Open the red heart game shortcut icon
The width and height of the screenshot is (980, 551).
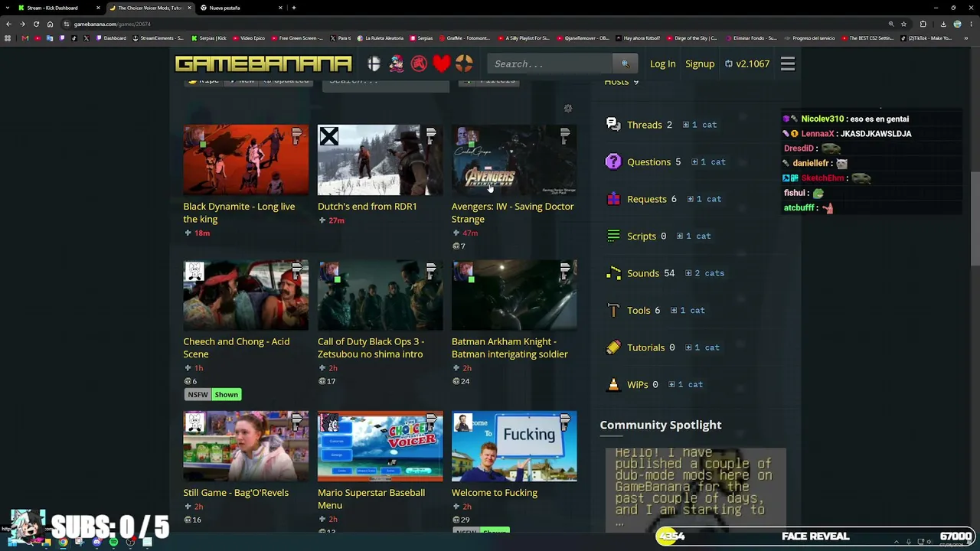pos(441,64)
